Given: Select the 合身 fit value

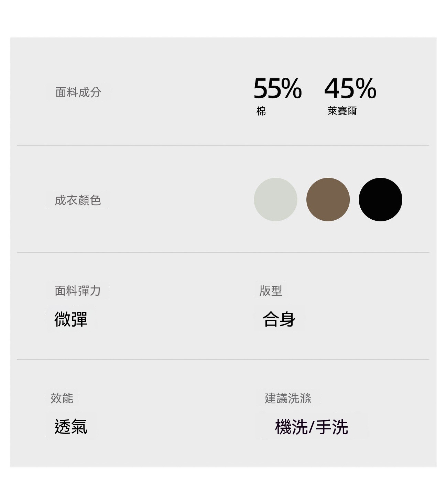Looking at the screenshot, I should point(279,319).
